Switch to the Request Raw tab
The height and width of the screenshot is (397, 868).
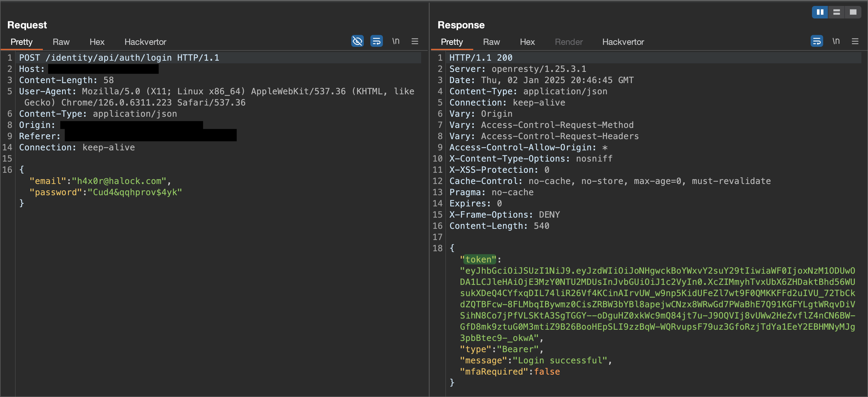point(61,42)
